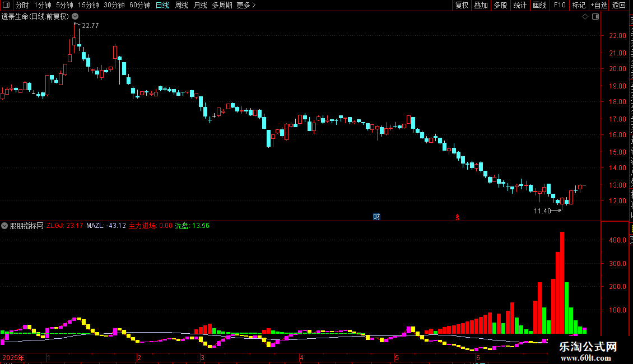Click the 22.77 high price label
The height and width of the screenshot is (364, 633).
click(x=90, y=25)
